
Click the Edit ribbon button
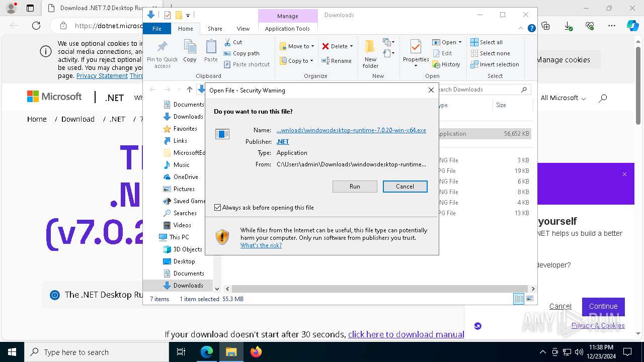click(442, 53)
